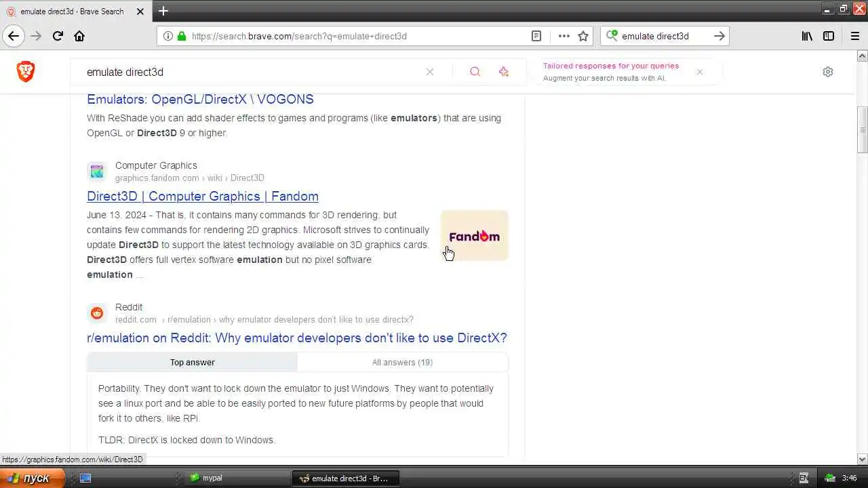This screenshot has height=488, width=868.
Task: Open the hamburger application menu
Action: [854, 36]
